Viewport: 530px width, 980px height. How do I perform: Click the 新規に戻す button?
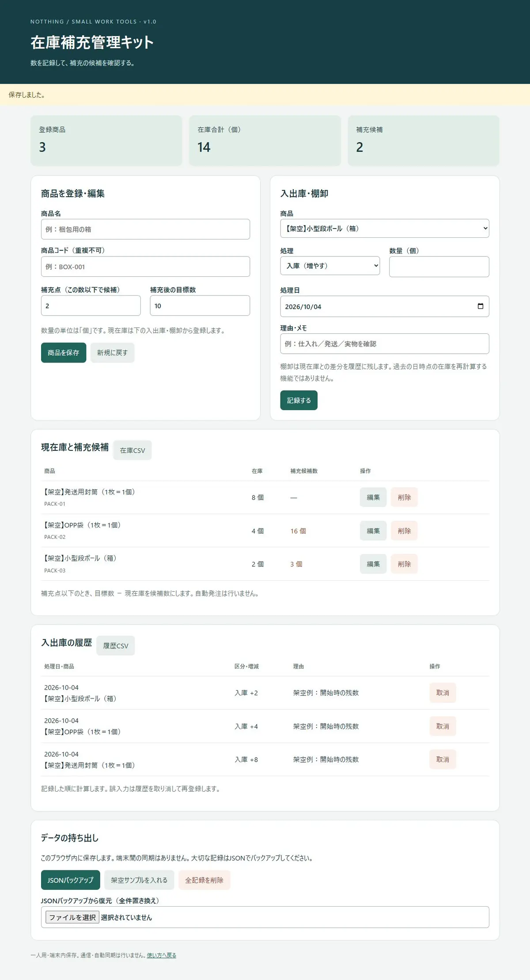112,353
